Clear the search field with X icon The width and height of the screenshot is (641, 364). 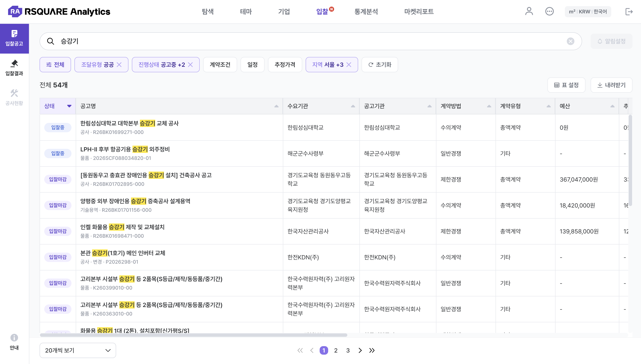(x=570, y=41)
